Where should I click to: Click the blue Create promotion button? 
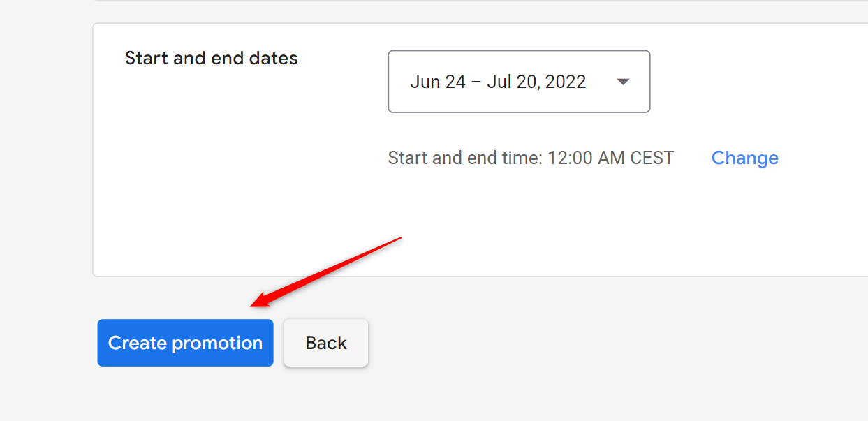(185, 343)
